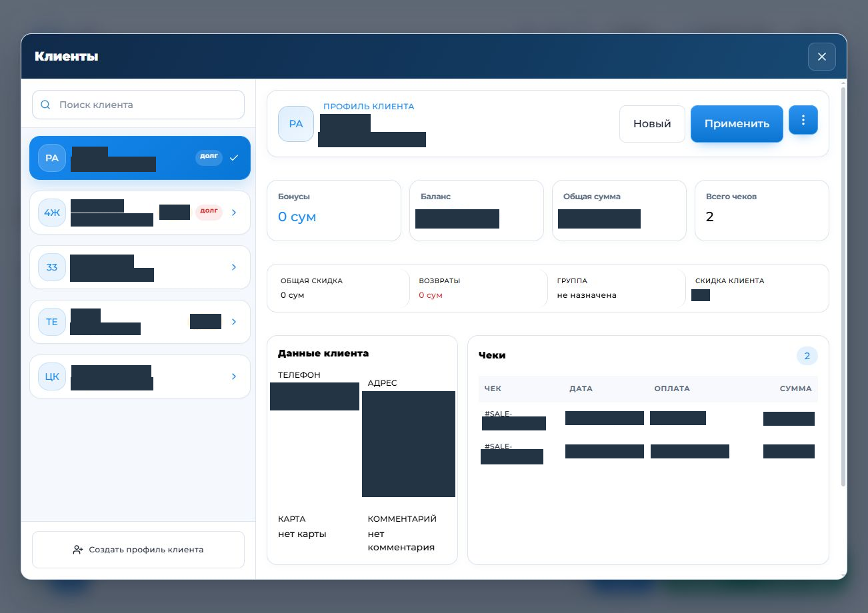
Task: Click the ЦК client avatar
Action: coord(52,376)
